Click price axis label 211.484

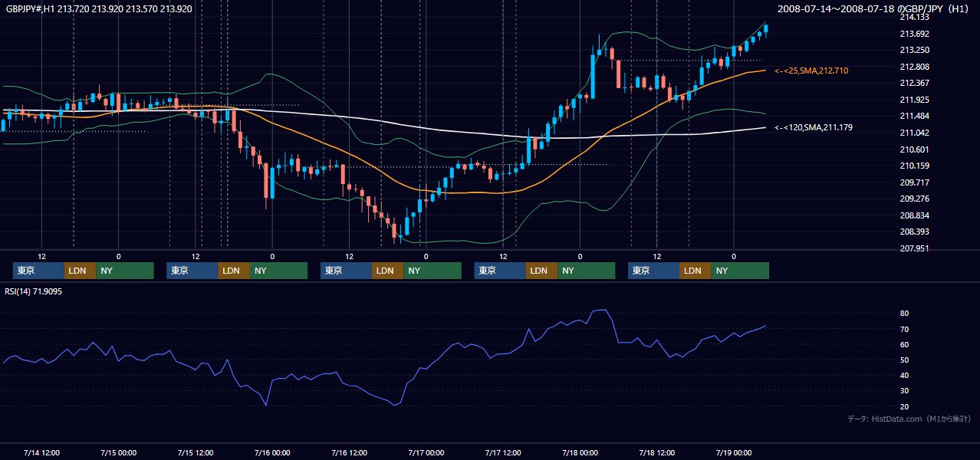coord(914,116)
